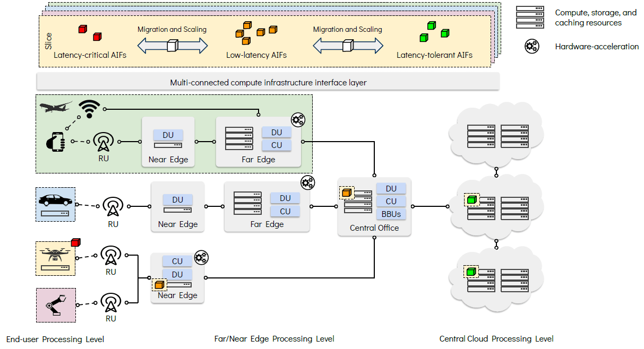The width and height of the screenshot is (644, 349).
Task: Select the orange cube in Central Office
Action: [347, 193]
